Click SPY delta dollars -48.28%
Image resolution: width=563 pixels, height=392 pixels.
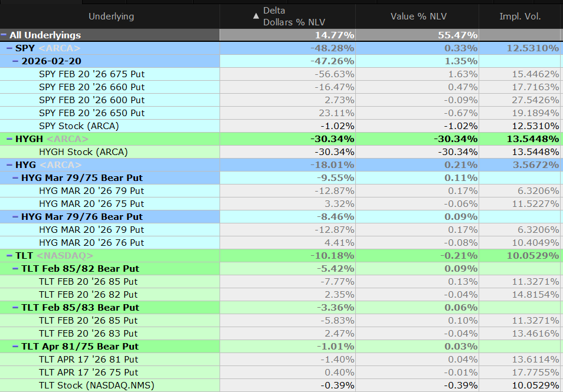tap(332, 48)
